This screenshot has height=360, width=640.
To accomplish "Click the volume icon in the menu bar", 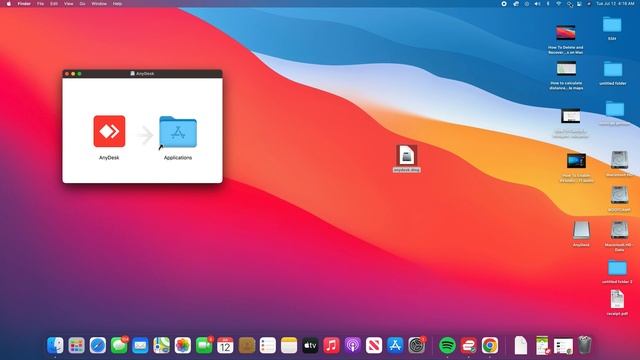I will pyautogui.click(x=537, y=4).
